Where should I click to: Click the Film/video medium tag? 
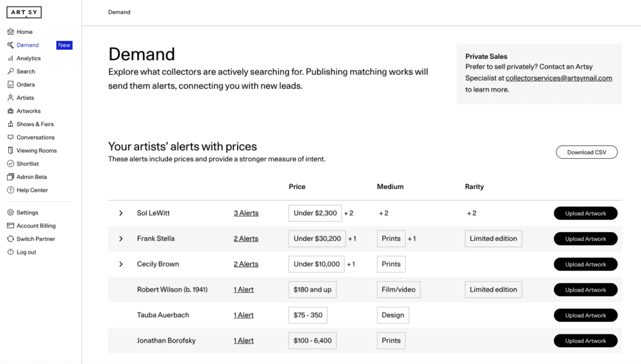coord(399,290)
